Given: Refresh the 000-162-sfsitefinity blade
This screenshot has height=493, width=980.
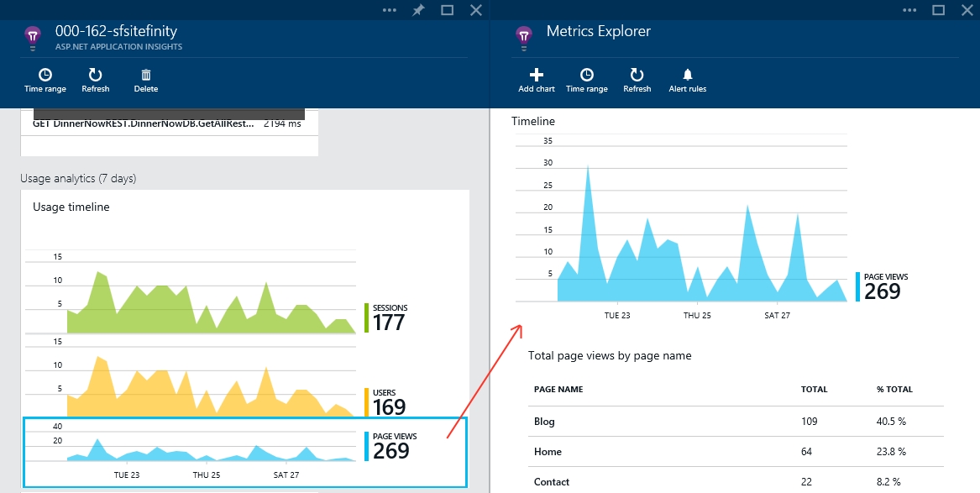Looking at the screenshot, I should (95, 81).
